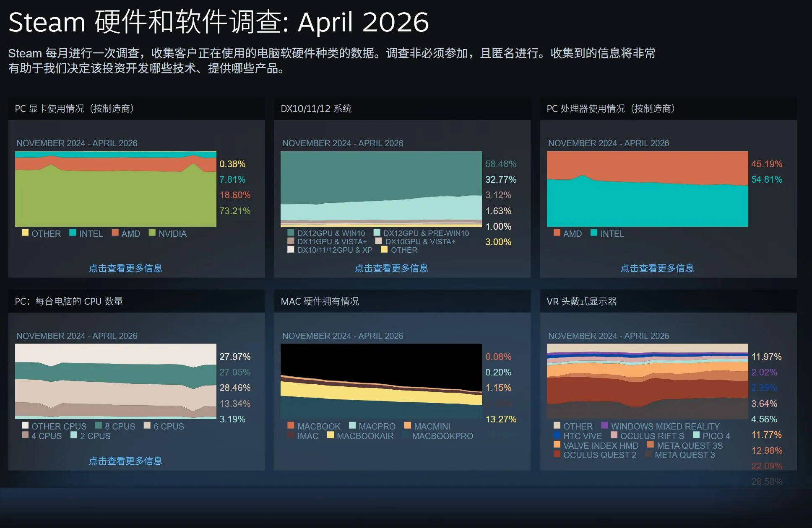Click the OTHER CPUS legend swatch
Screen dimensions: 812x528
tap(25, 425)
